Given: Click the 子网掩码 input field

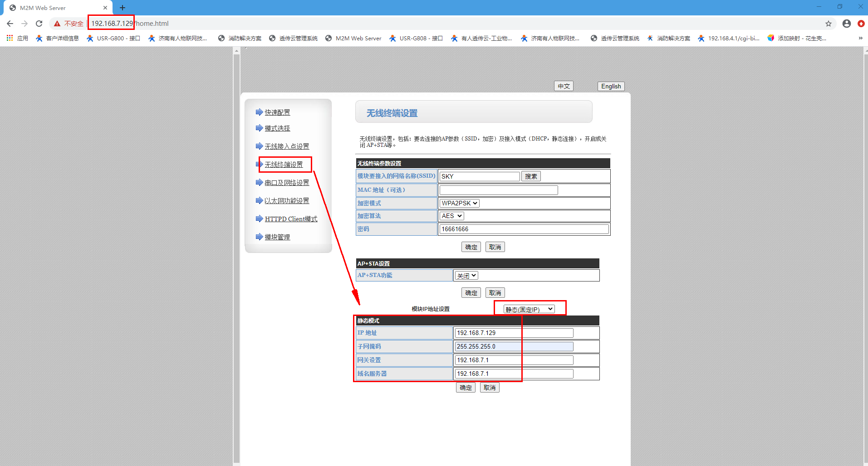Looking at the screenshot, I should coord(514,346).
